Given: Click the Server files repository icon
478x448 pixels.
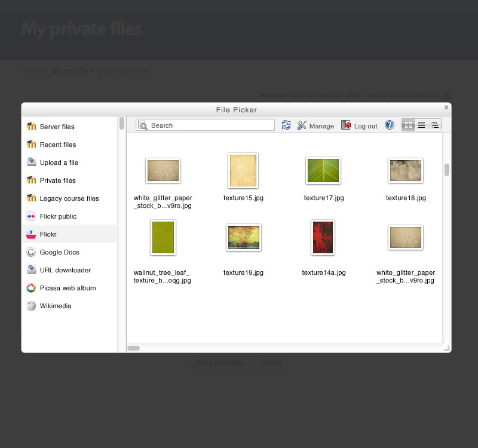Looking at the screenshot, I should tap(31, 126).
